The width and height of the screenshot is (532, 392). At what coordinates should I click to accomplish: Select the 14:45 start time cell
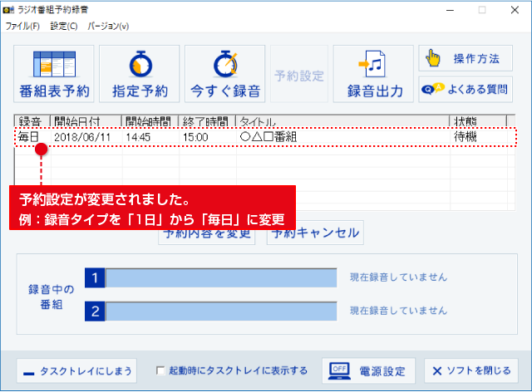point(138,137)
